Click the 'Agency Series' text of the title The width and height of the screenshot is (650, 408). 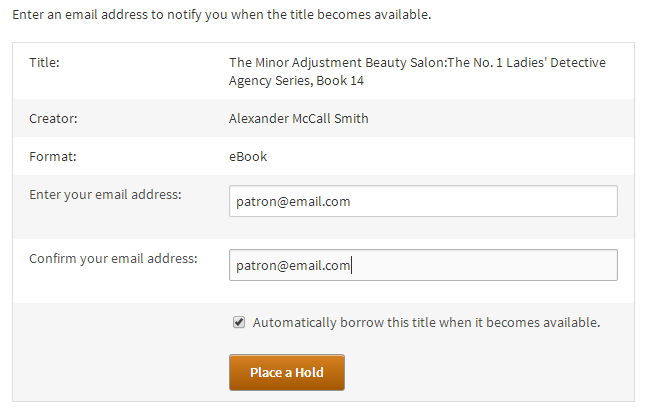(x=270, y=80)
